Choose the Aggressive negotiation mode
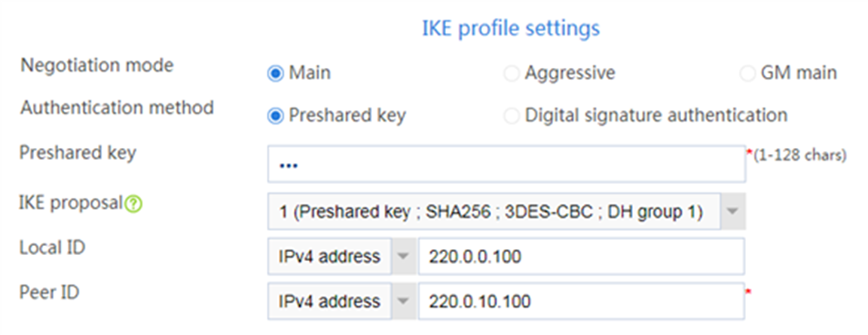Viewport: 868px width, 335px height. point(511,73)
